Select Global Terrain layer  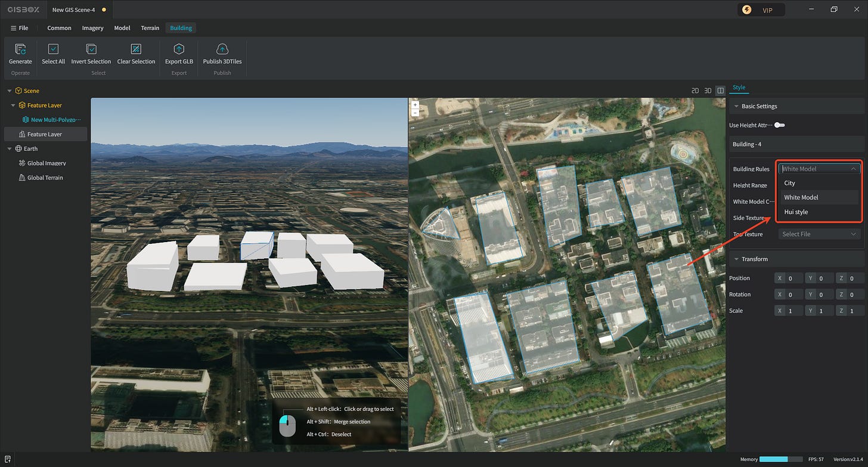point(45,178)
